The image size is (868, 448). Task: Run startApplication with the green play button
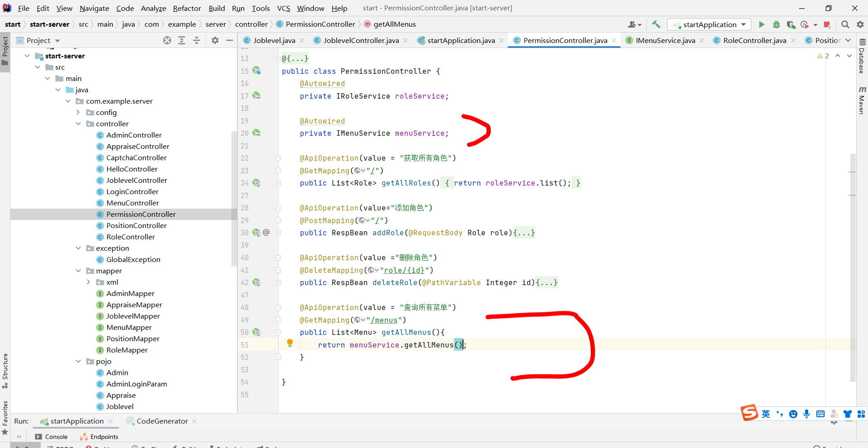pyautogui.click(x=762, y=24)
